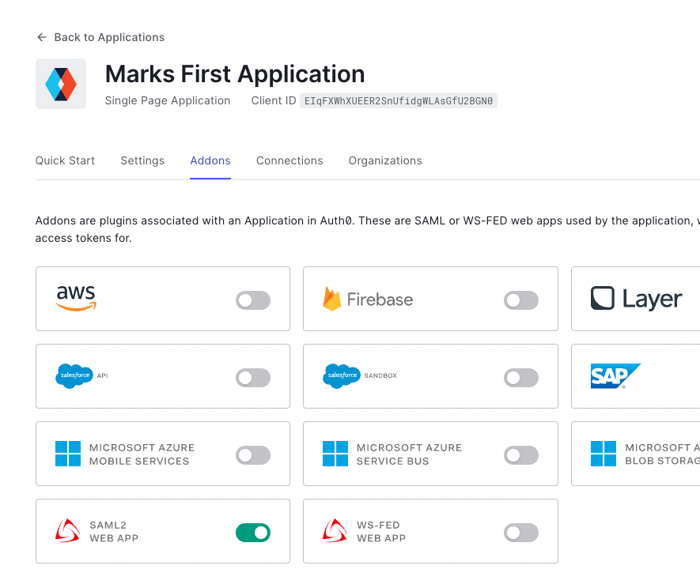Enable the WS-FED Web App toggle
This screenshot has height=588, width=700.
point(521,533)
